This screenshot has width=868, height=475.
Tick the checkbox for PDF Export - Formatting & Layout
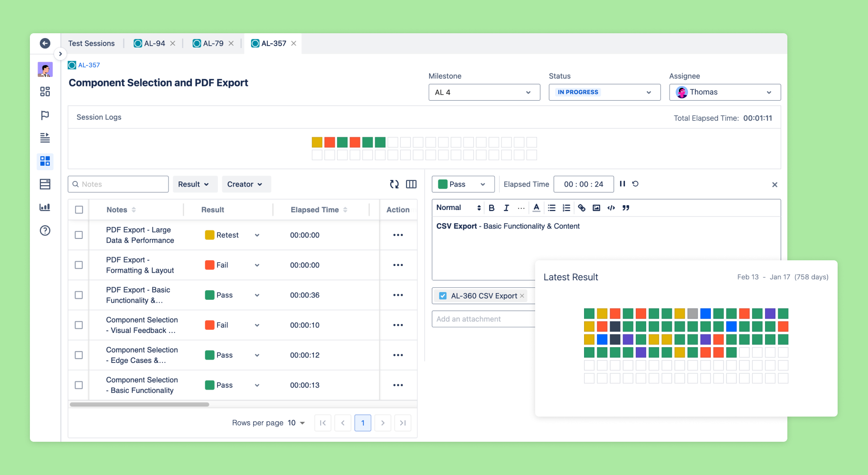[x=79, y=265]
